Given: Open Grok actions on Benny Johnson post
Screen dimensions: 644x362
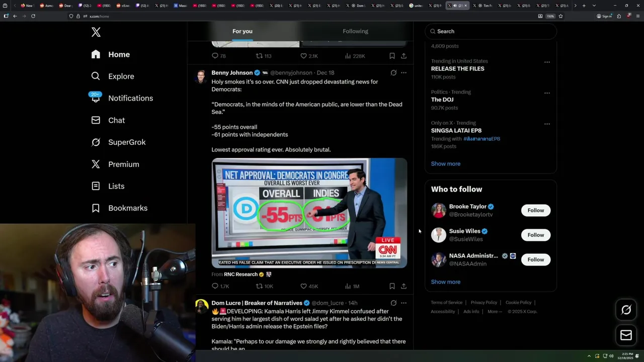Looking at the screenshot, I should pyautogui.click(x=393, y=73).
